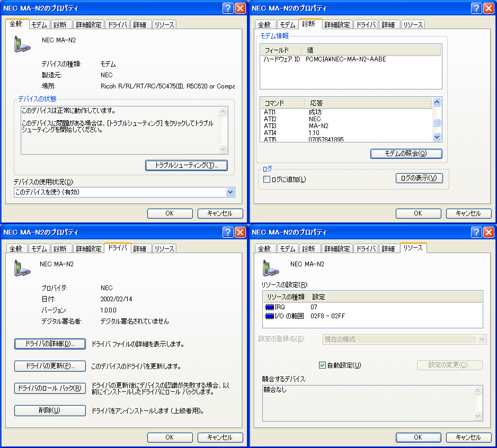497x448 pixels.
Task: Select the IRQ 07 resource row
Action: pyautogui.click(x=372, y=307)
